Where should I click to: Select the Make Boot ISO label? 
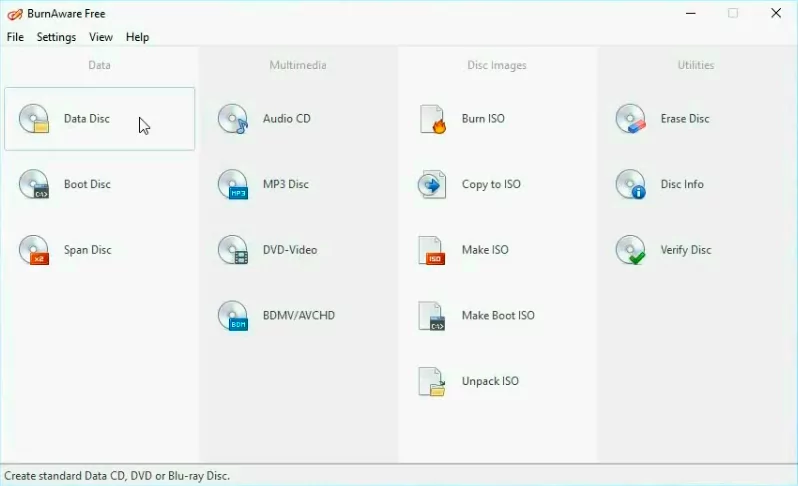(498, 316)
